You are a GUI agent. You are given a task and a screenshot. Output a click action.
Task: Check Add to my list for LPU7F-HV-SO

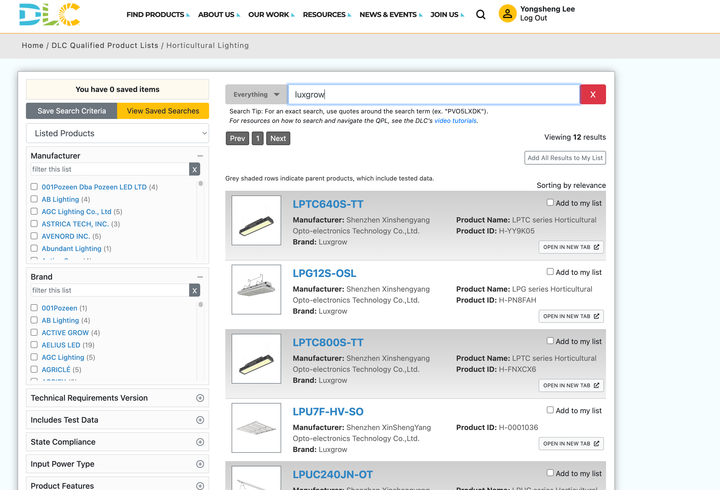[550, 410]
